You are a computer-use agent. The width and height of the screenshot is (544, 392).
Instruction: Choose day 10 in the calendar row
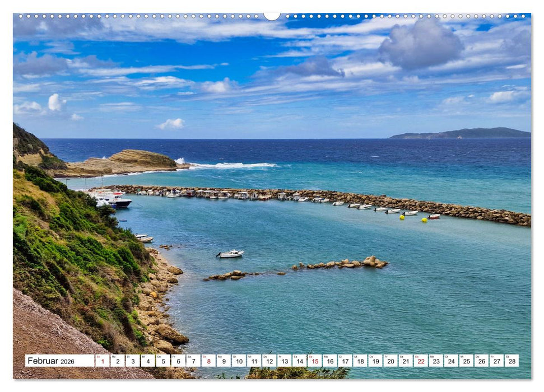tap(239, 361)
